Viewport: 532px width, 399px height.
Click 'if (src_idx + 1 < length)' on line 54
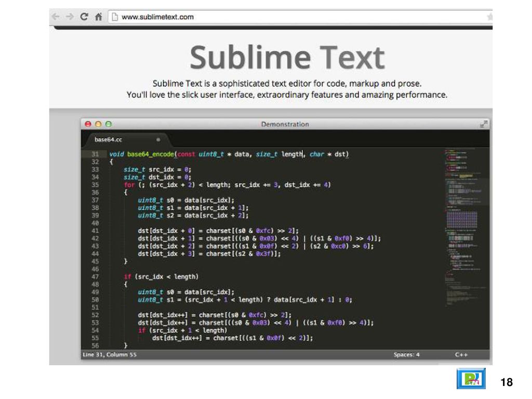point(182,330)
